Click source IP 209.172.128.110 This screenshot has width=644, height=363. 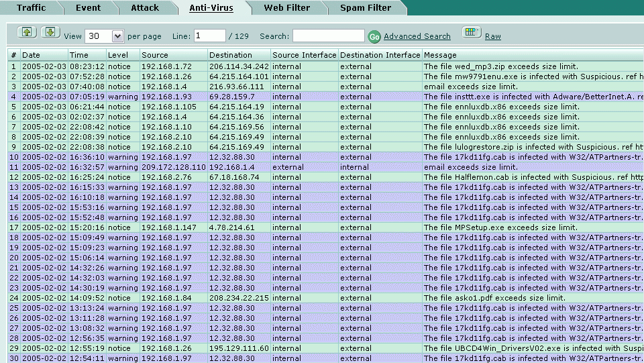(173, 167)
